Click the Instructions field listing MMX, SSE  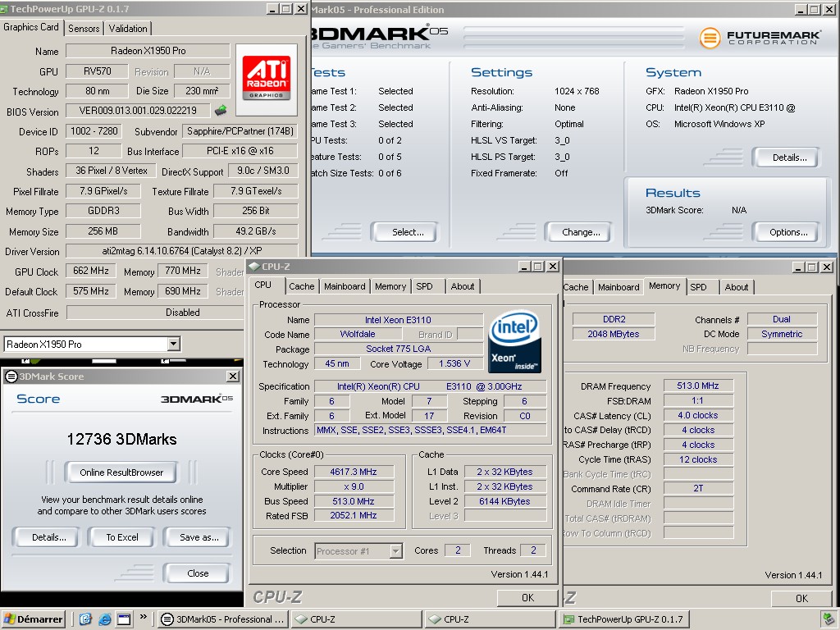pos(430,430)
